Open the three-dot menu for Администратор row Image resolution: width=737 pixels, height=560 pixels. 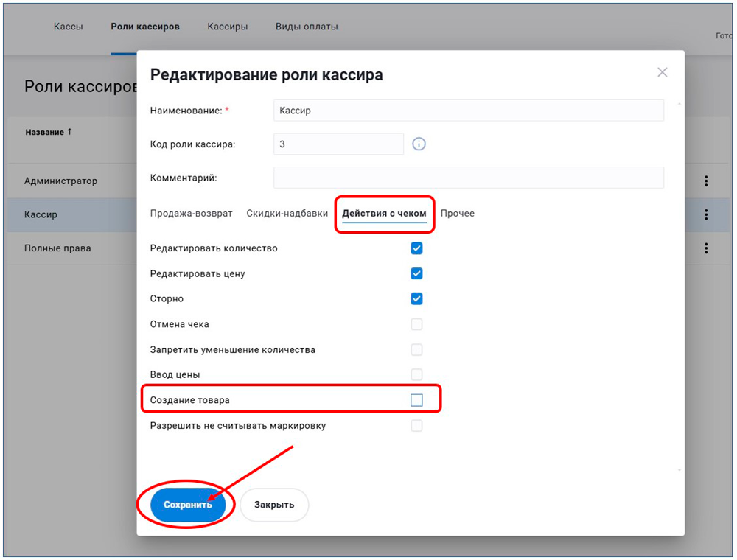click(706, 181)
